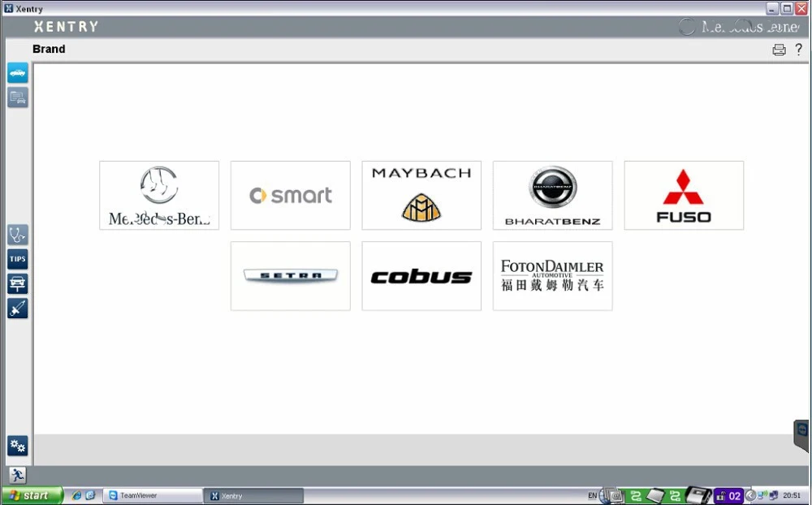Select the Maybach brand tile
Viewport: 812px width, 505px height.
click(421, 196)
